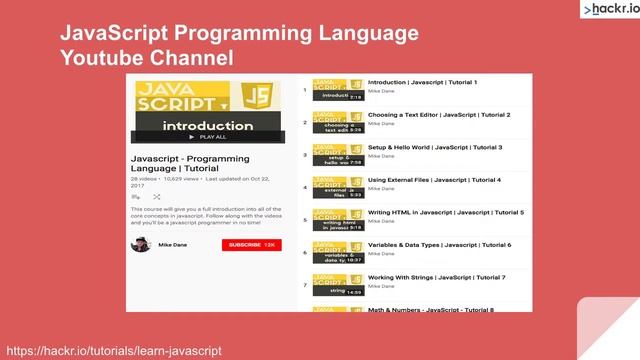Click Mike Dane under Working With Strings
The height and width of the screenshot is (360, 640).
pyautogui.click(x=381, y=287)
